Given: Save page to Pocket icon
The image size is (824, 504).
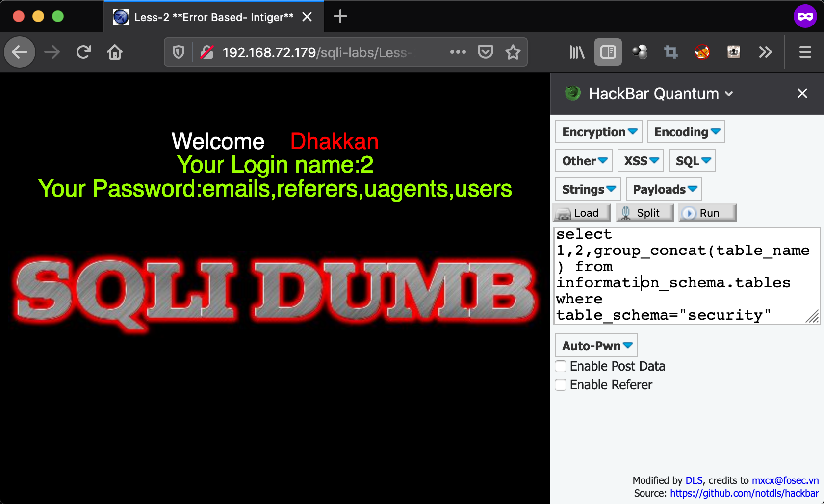Looking at the screenshot, I should click(x=485, y=52).
